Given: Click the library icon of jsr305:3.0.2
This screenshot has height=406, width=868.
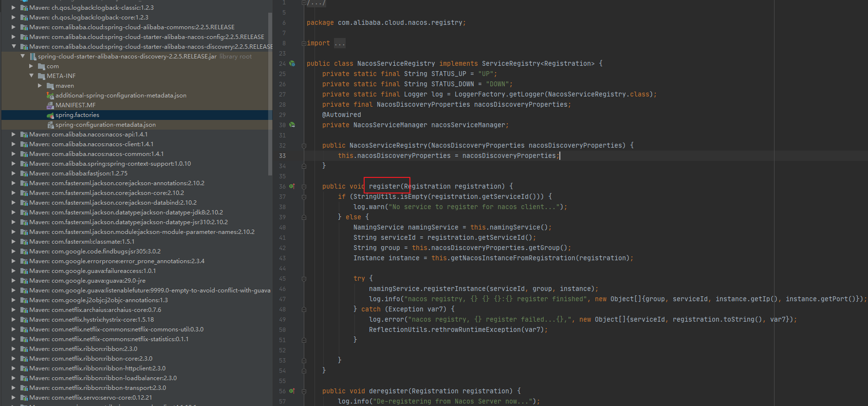Looking at the screenshot, I should click(24, 251).
